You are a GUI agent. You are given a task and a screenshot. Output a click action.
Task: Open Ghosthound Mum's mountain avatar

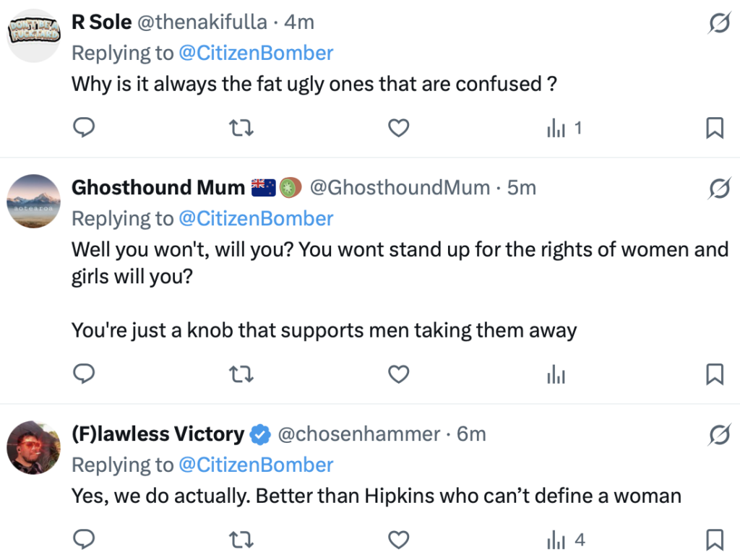pos(33,200)
